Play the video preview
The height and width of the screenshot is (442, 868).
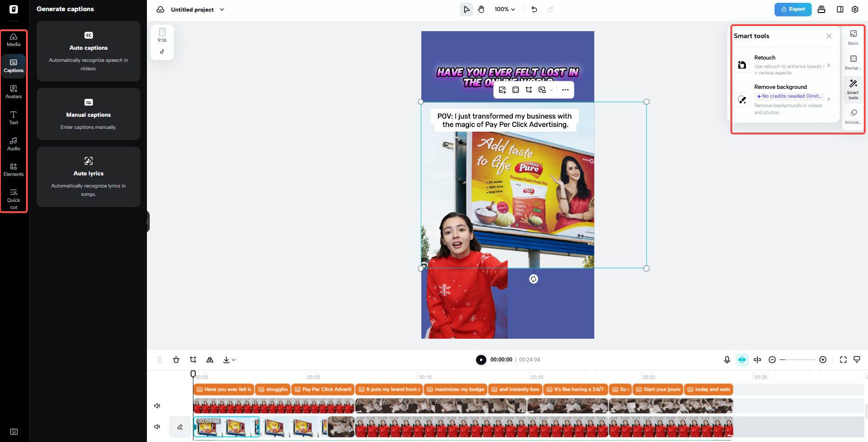pyautogui.click(x=481, y=360)
